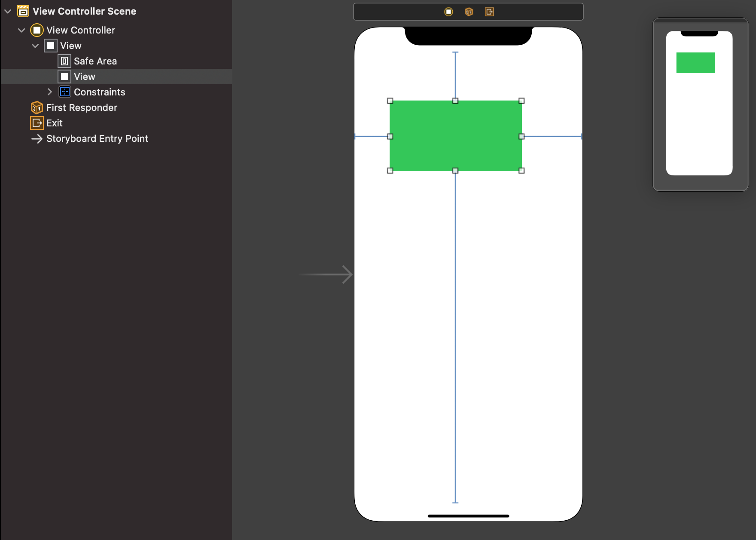Click First Responder cube in scene dock

tap(469, 12)
